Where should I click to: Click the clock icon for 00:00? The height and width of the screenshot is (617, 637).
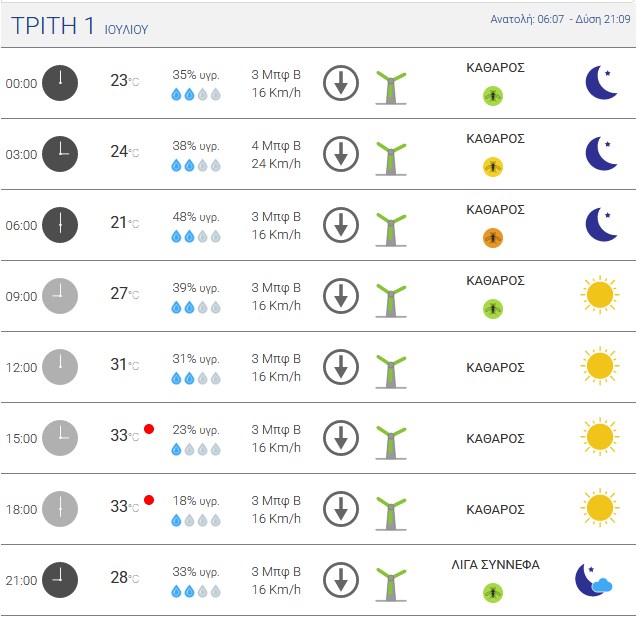pyautogui.click(x=60, y=83)
